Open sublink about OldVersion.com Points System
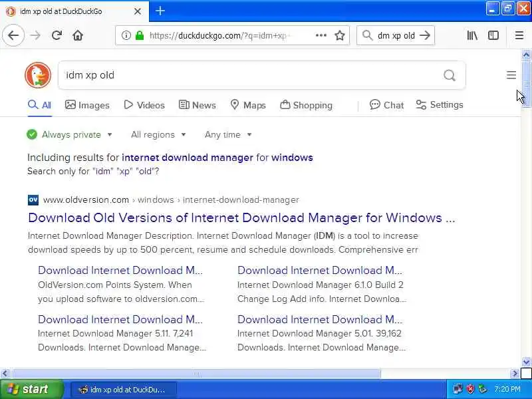Image resolution: width=532 pixels, height=399 pixels. tap(120, 271)
